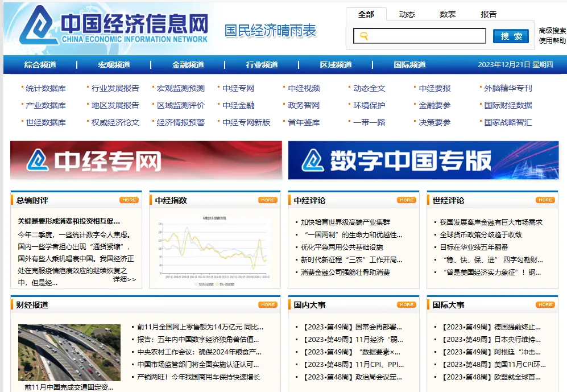Open 中经专网新版 link
Image resolution: width=567 pixels, height=392 pixels.
pyautogui.click(x=246, y=122)
